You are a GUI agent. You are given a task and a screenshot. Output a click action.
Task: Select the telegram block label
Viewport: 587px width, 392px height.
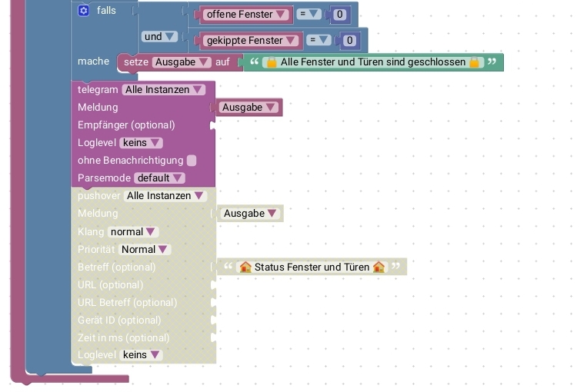[98, 90]
